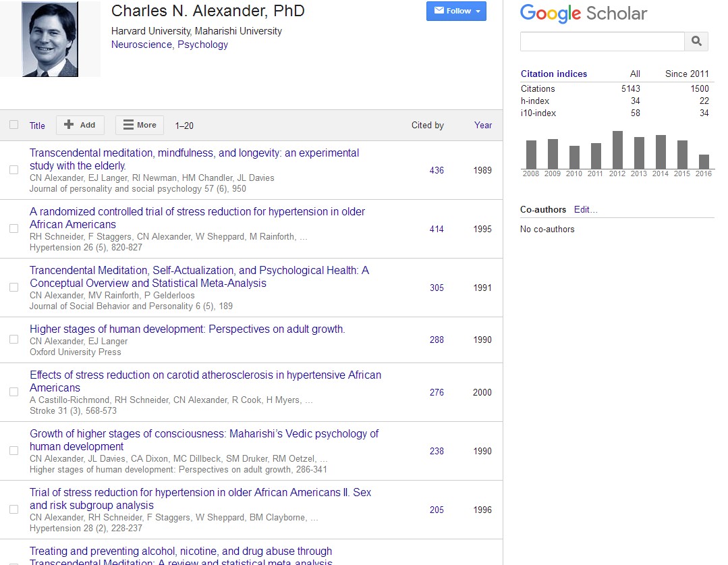Click the search magnifier button
This screenshot has height=565, width=728.
tap(696, 41)
